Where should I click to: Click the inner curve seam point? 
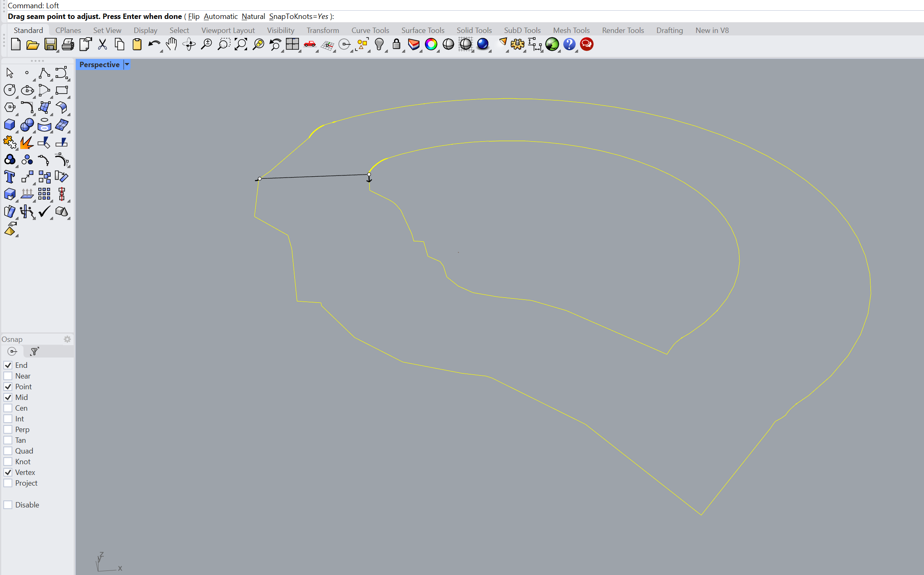tap(369, 175)
